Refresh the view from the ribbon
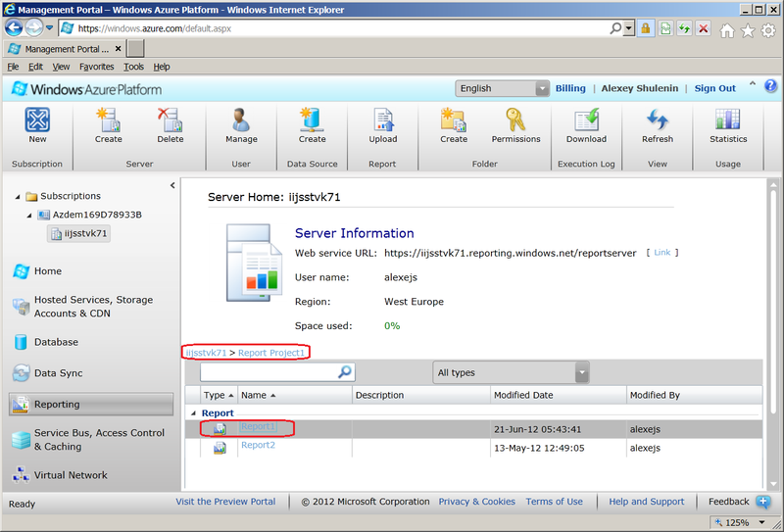 (x=657, y=120)
